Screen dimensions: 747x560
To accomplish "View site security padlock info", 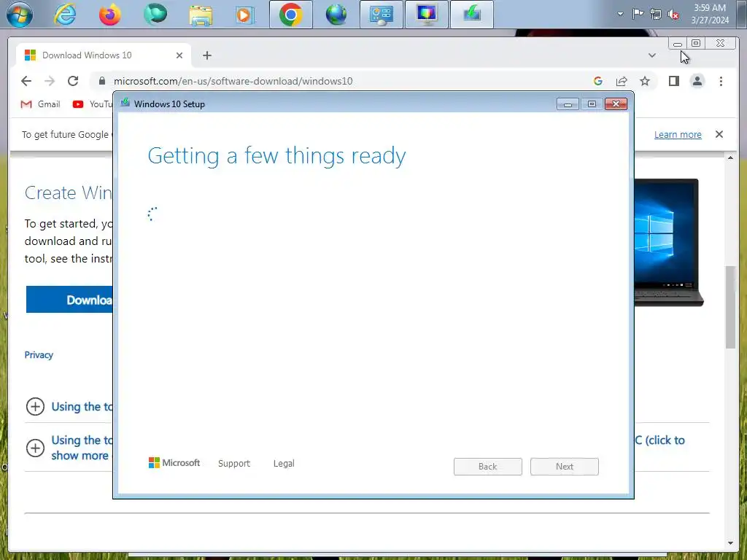I will [101, 81].
